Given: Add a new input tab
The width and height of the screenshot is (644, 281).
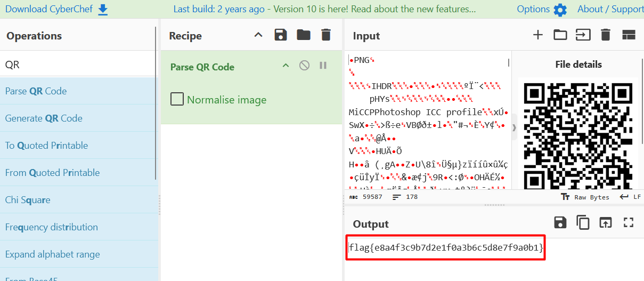Looking at the screenshot, I should click(x=538, y=35).
